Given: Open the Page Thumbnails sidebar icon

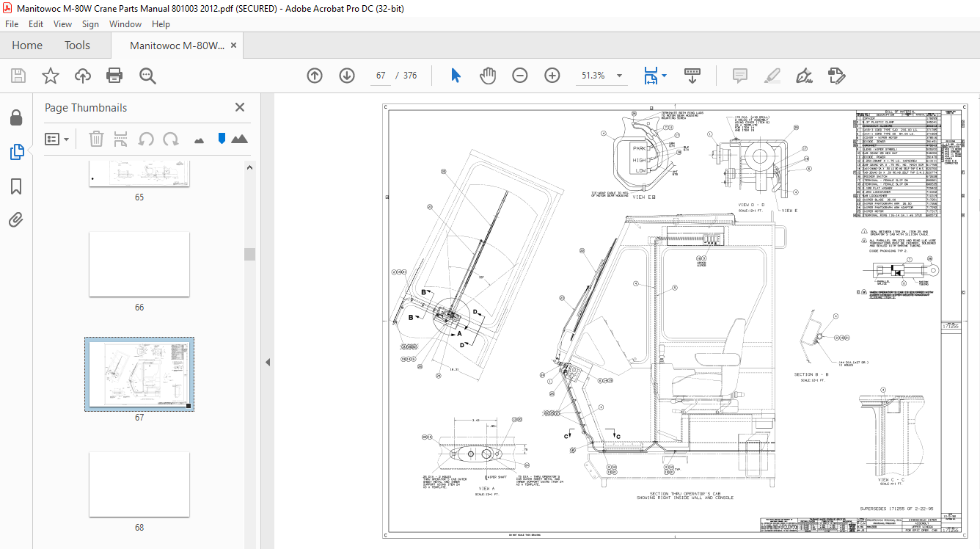Looking at the screenshot, I should pyautogui.click(x=16, y=152).
